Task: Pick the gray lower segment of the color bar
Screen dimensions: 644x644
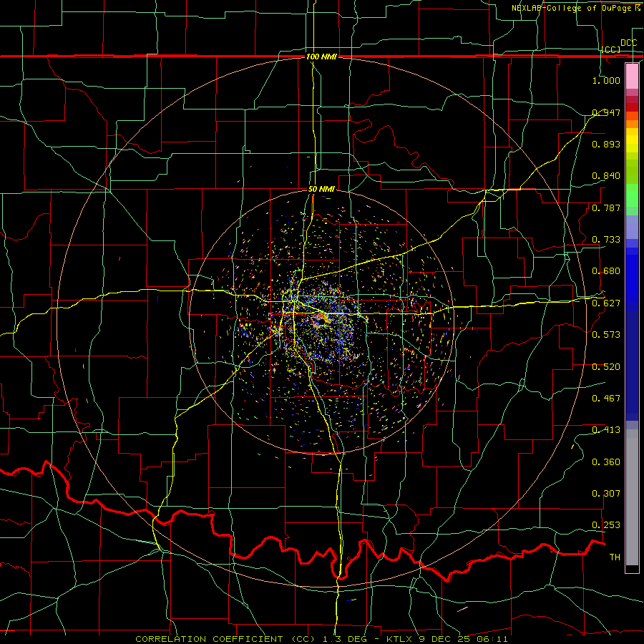Action: click(x=632, y=497)
